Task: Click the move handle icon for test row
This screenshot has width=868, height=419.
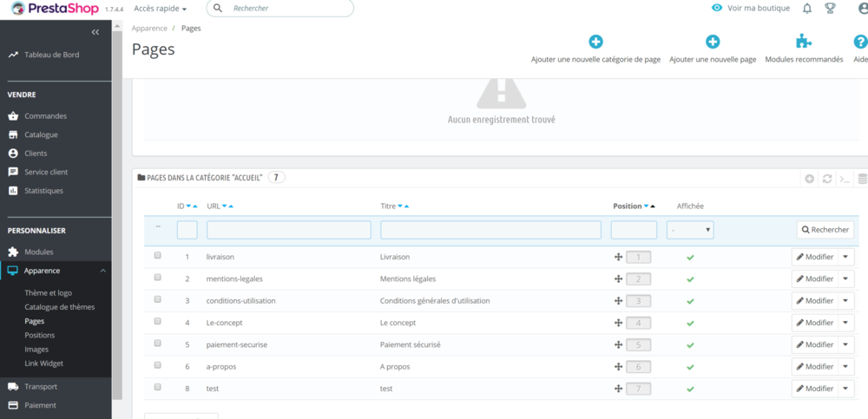Action: tap(619, 389)
